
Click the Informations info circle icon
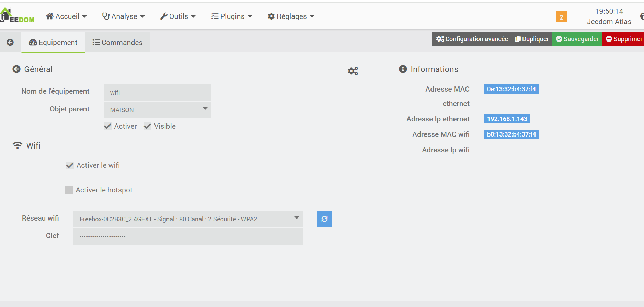click(403, 69)
